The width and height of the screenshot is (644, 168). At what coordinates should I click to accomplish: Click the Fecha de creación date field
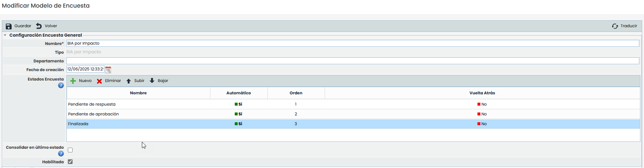coord(85,69)
